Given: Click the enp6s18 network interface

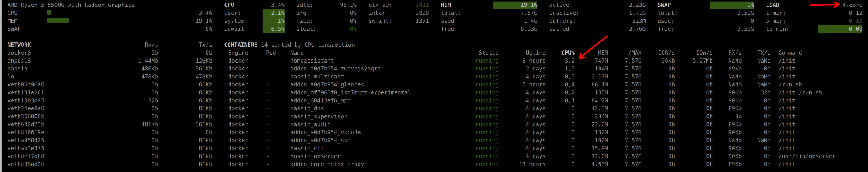Looking at the screenshot, I should pos(19,61).
